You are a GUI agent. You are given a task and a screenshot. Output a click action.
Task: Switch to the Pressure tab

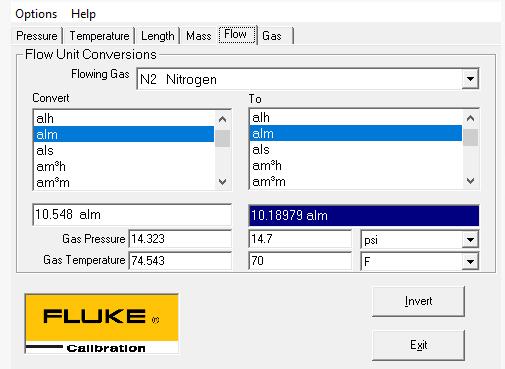37,36
